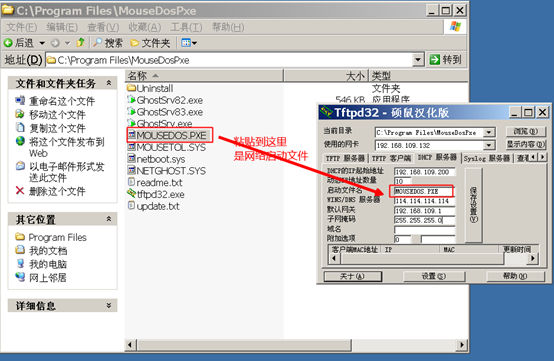Select MOUSETOL.SYS file icon
Viewport: 554px width, 361px height.
[132, 147]
